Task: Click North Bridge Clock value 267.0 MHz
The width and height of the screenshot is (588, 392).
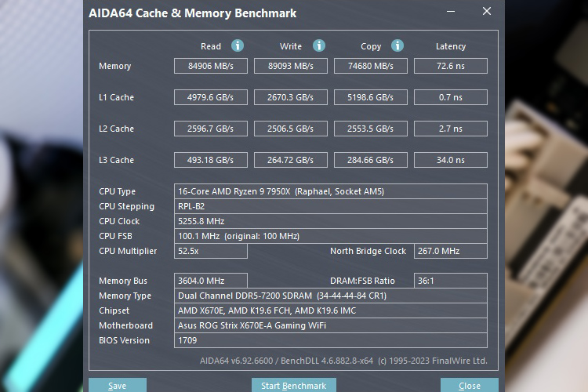Action: [450, 251]
